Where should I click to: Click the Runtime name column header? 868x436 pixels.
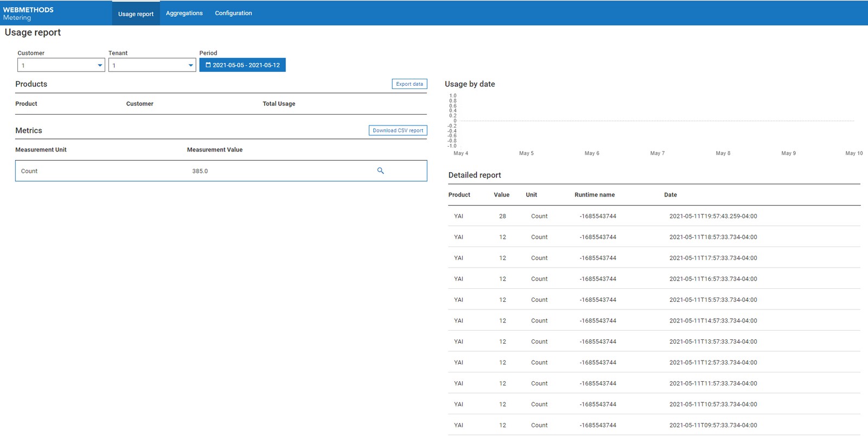click(x=595, y=195)
